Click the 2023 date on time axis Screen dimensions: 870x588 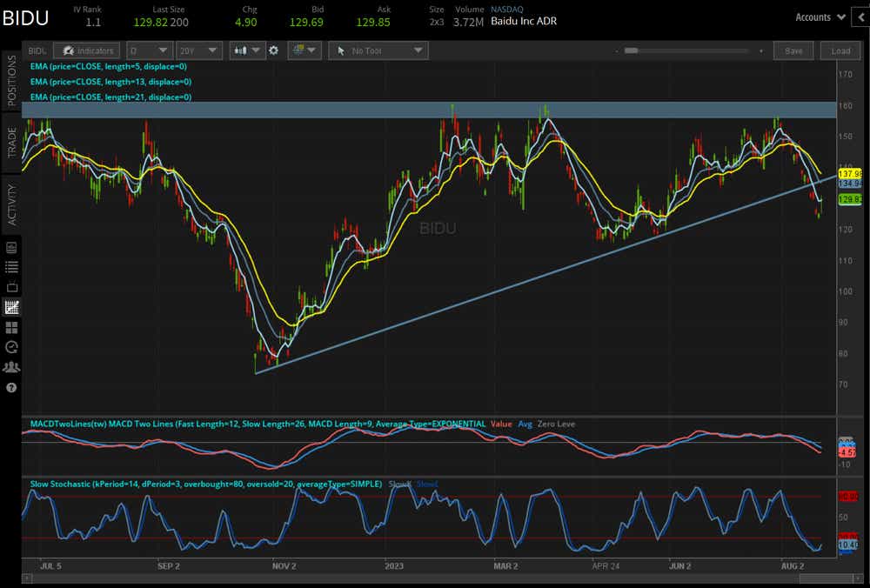point(394,565)
